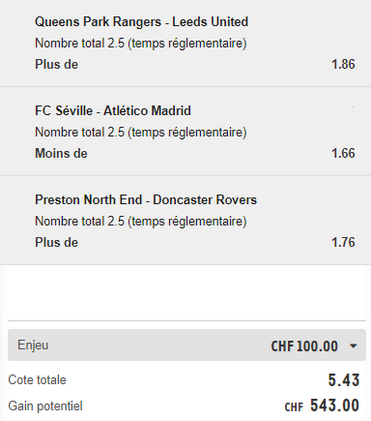The width and height of the screenshot is (371, 421).
Task: Open Preston North End - Doncaster Rovers match
Action: coord(146,200)
